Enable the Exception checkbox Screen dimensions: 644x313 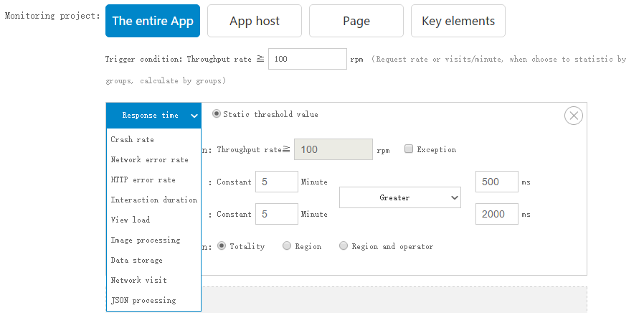pyautogui.click(x=408, y=149)
